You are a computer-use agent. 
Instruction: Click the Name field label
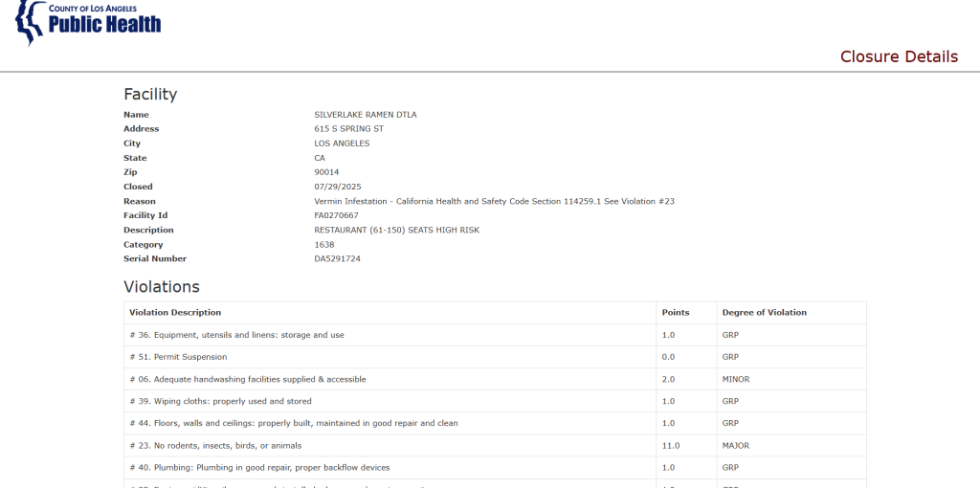[x=136, y=115]
